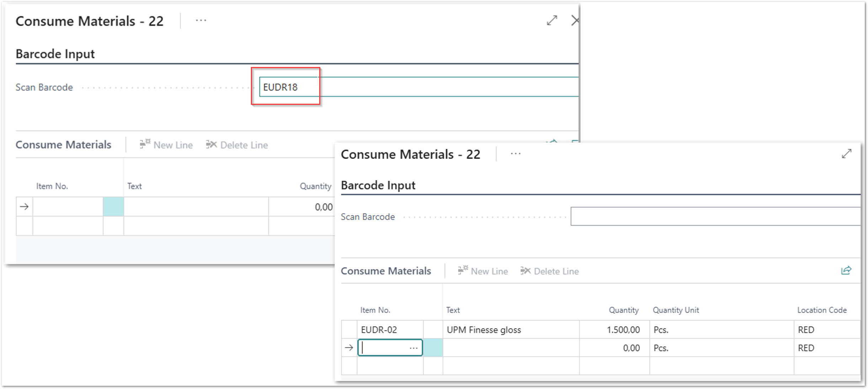
Task: Click the share icon in the front Consume Materials list
Action: point(846,271)
